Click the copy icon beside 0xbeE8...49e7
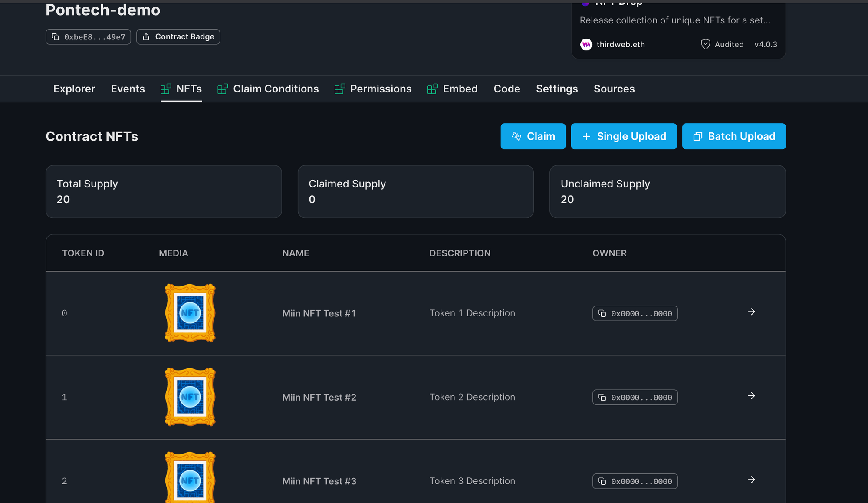The height and width of the screenshot is (503, 868). 55,37
